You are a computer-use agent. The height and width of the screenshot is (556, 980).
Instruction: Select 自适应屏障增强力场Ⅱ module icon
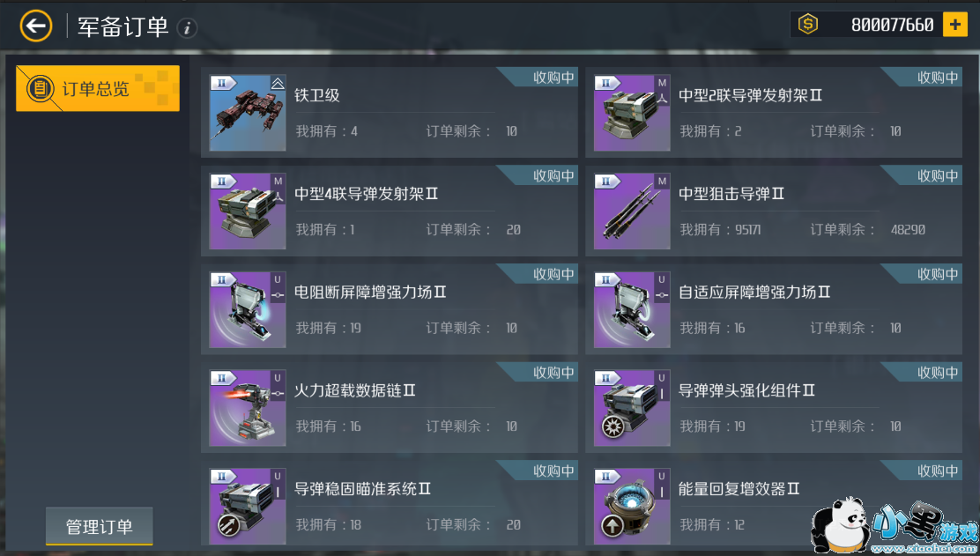pos(632,310)
